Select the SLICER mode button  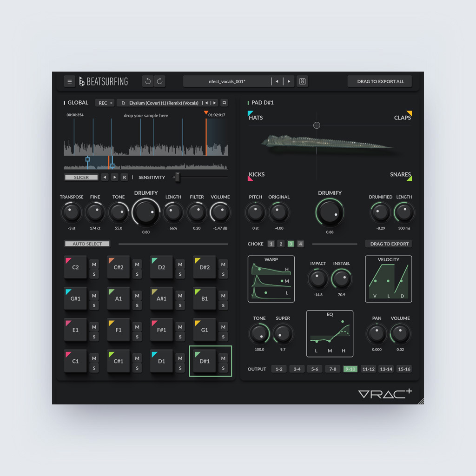click(81, 177)
